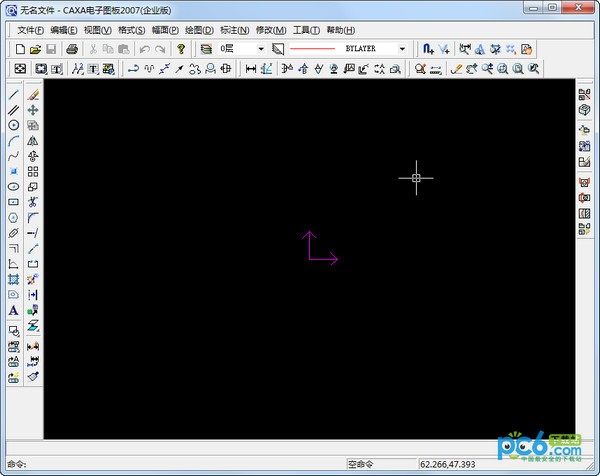This screenshot has height=476, width=600.
Task: Activate the Move/pan arrows tool
Action: [x=33, y=110]
